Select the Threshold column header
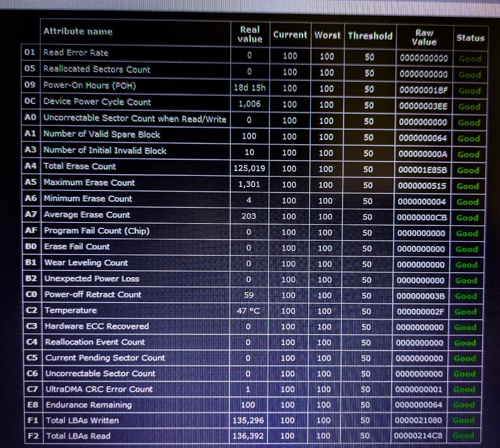500x448 pixels. point(369,36)
